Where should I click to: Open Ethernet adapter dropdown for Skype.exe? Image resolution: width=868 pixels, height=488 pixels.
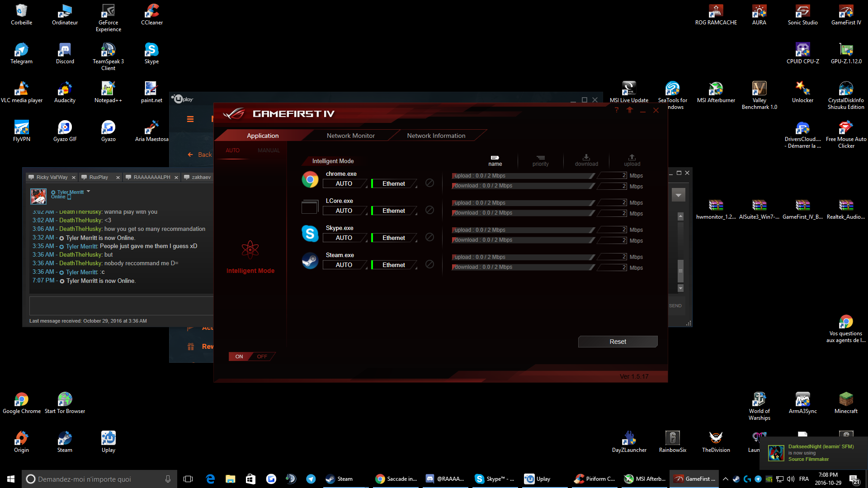(394, 238)
